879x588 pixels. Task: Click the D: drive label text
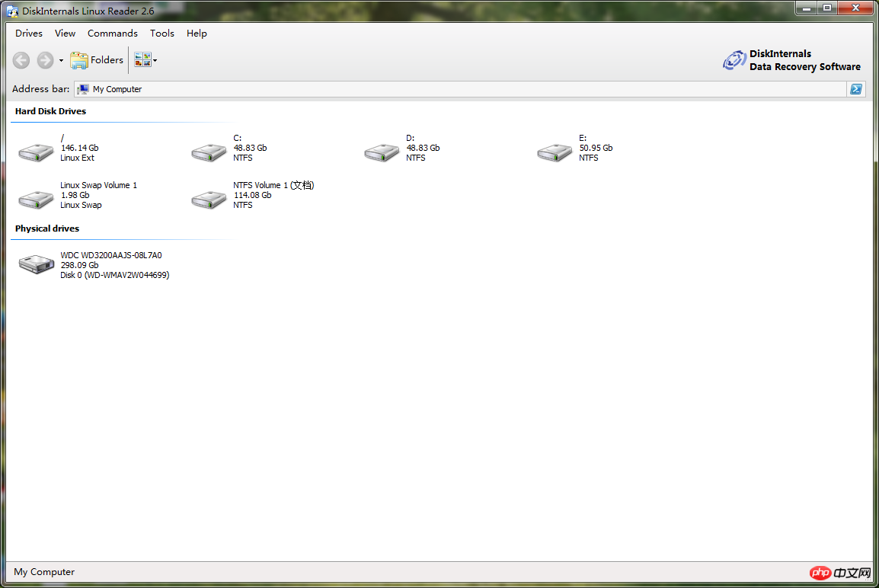[x=411, y=138]
